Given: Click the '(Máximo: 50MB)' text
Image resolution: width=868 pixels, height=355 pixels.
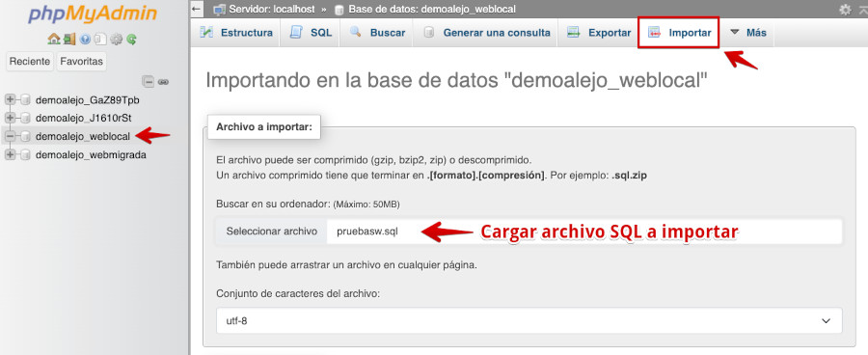Looking at the screenshot, I should coord(366,205).
